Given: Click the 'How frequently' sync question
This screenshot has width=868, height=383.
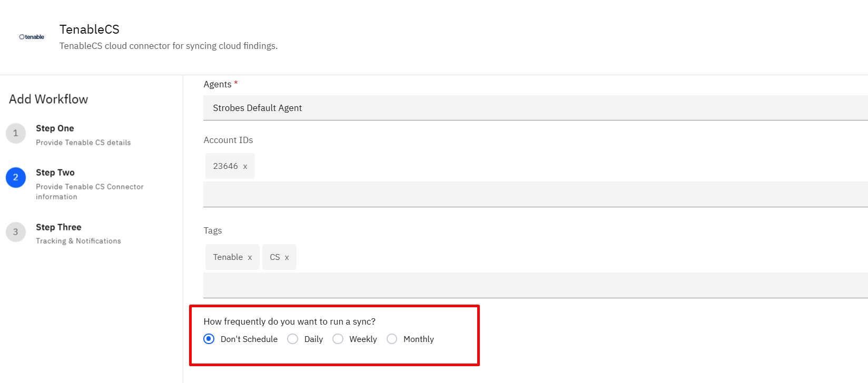Looking at the screenshot, I should click(290, 321).
